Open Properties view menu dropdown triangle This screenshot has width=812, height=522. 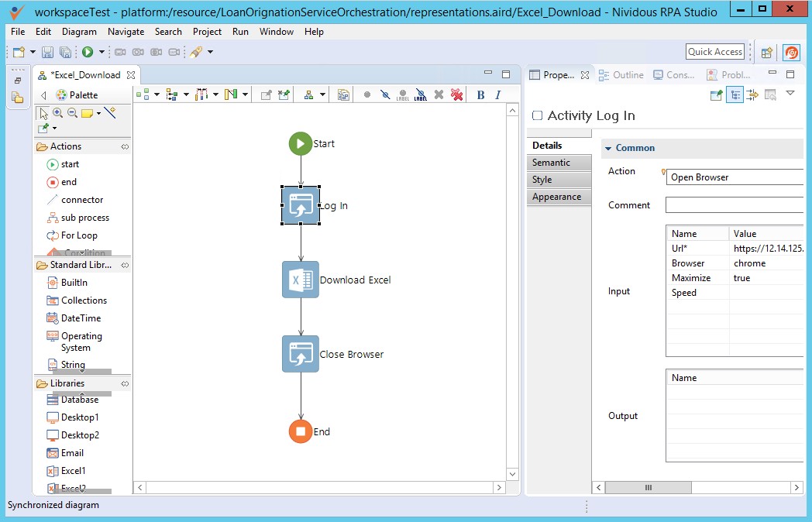pyautogui.click(x=790, y=94)
